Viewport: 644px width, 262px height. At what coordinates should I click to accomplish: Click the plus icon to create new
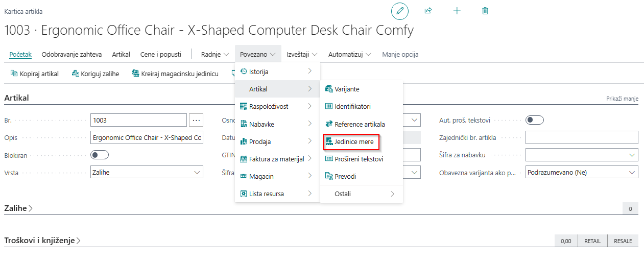tap(457, 11)
